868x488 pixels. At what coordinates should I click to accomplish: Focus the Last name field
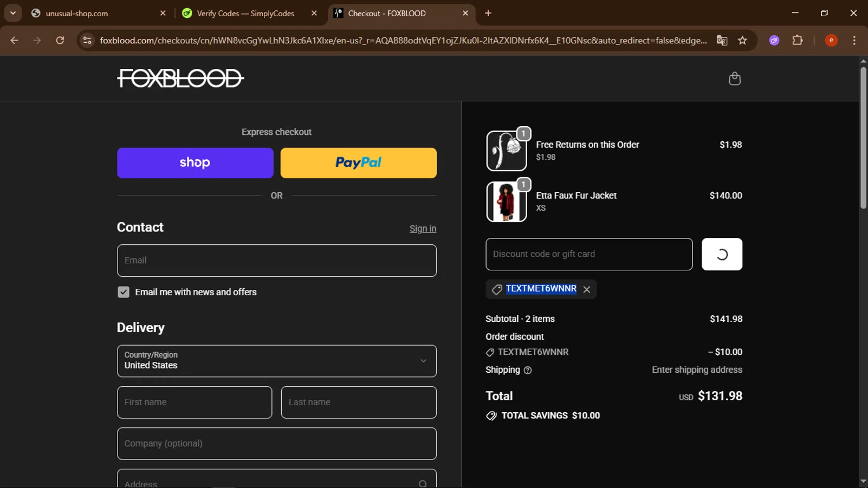point(359,402)
